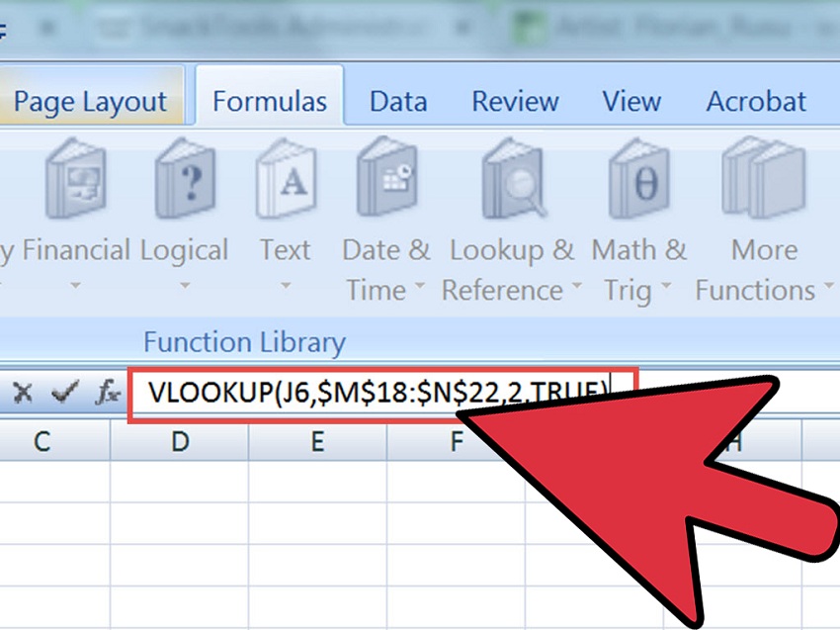
Task: Open the Date & Time functions icon
Action: pos(386,177)
